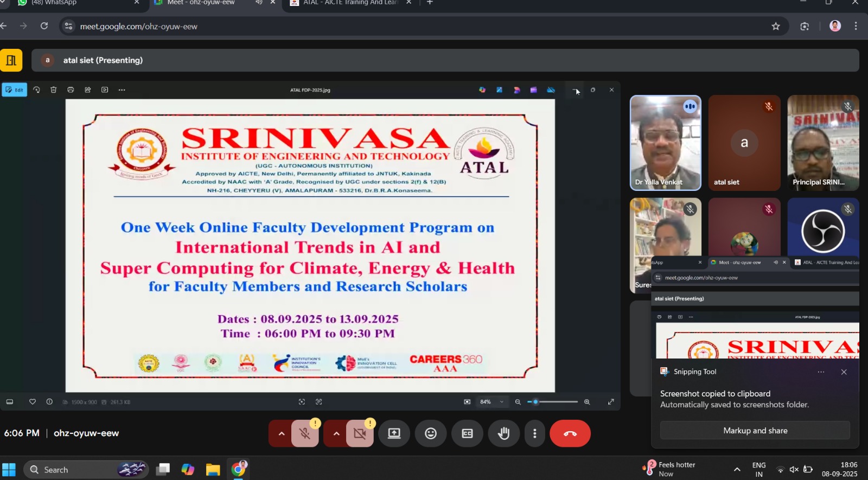Click the Edit button in Photos toolbar
Viewport: 868px width, 480px height.
pos(15,90)
